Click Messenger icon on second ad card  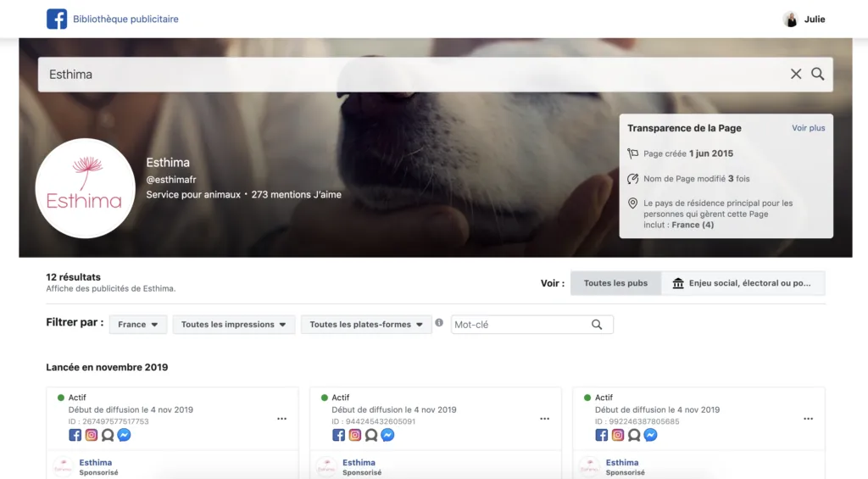(x=387, y=435)
